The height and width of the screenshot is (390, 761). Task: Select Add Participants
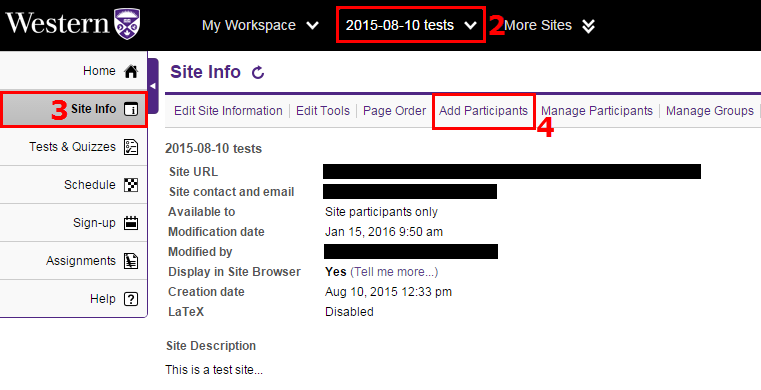(483, 111)
